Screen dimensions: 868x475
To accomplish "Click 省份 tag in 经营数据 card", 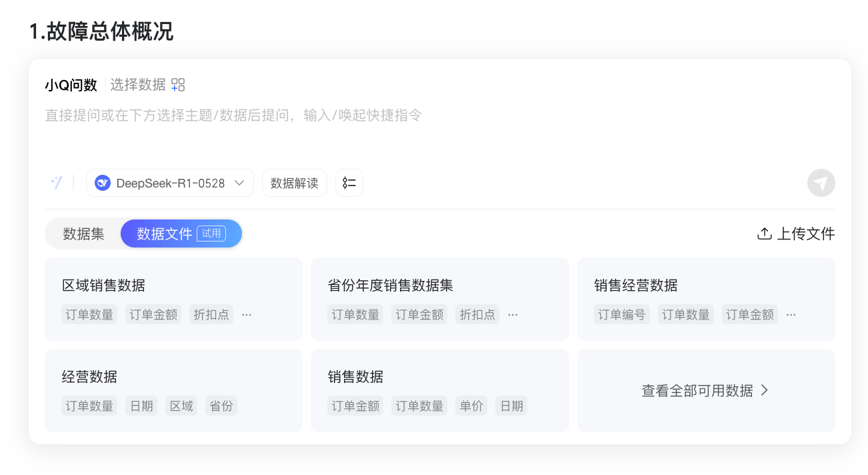I will pyautogui.click(x=221, y=406).
